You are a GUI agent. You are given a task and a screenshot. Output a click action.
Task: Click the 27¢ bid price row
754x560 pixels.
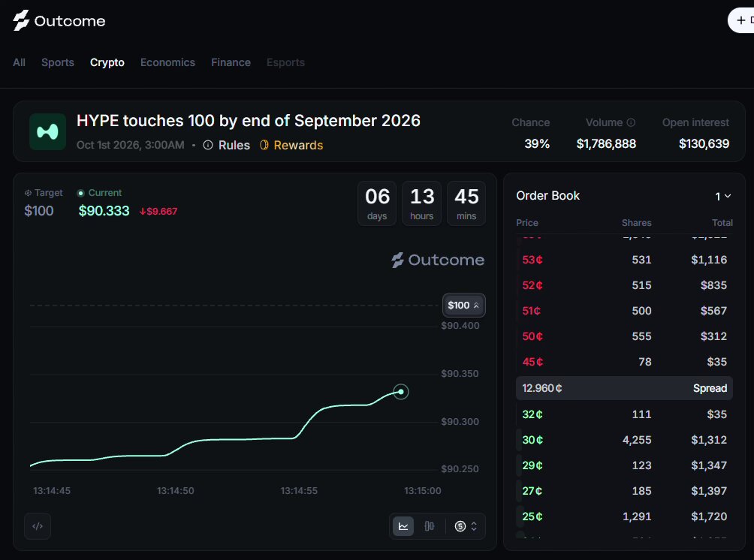coord(624,491)
